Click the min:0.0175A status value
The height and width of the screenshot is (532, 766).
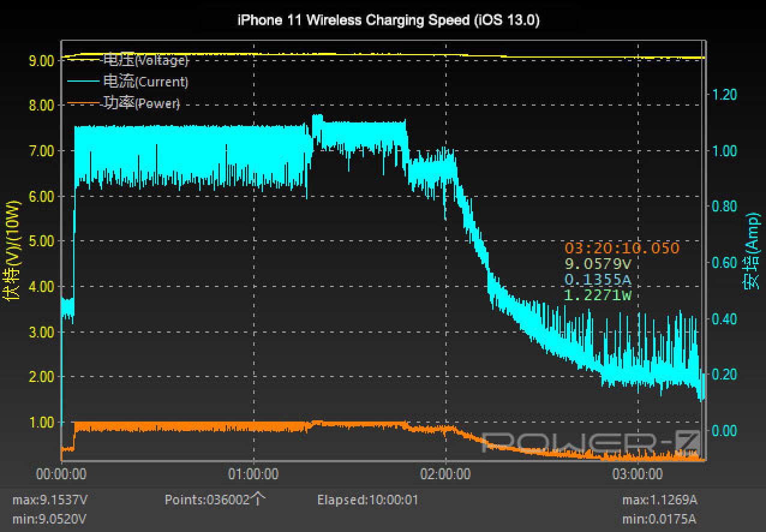click(x=660, y=518)
